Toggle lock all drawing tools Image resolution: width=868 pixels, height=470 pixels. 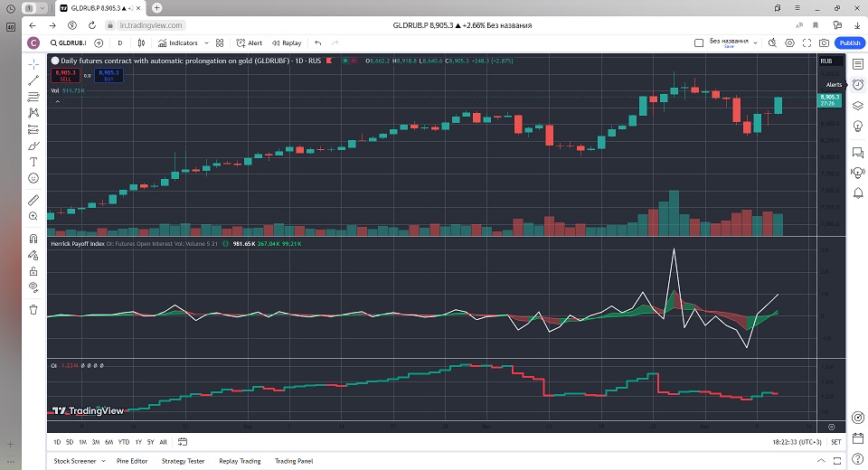tap(33, 270)
